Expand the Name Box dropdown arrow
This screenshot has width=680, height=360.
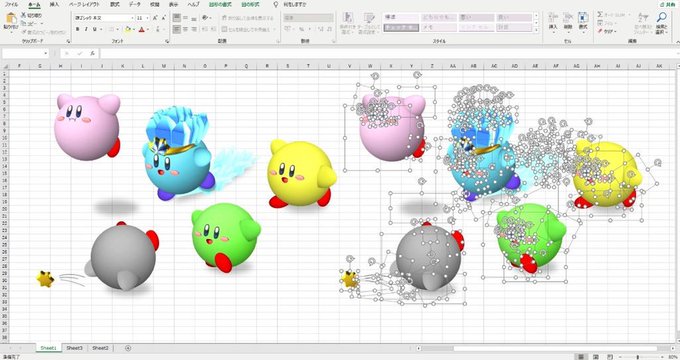(46, 53)
